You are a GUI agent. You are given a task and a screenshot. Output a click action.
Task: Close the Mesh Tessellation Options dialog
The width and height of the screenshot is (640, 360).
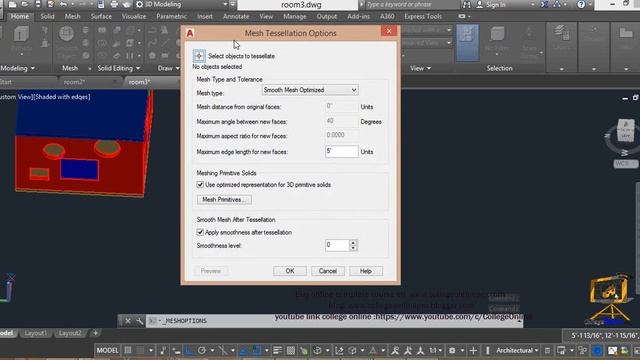tap(389, 31)
